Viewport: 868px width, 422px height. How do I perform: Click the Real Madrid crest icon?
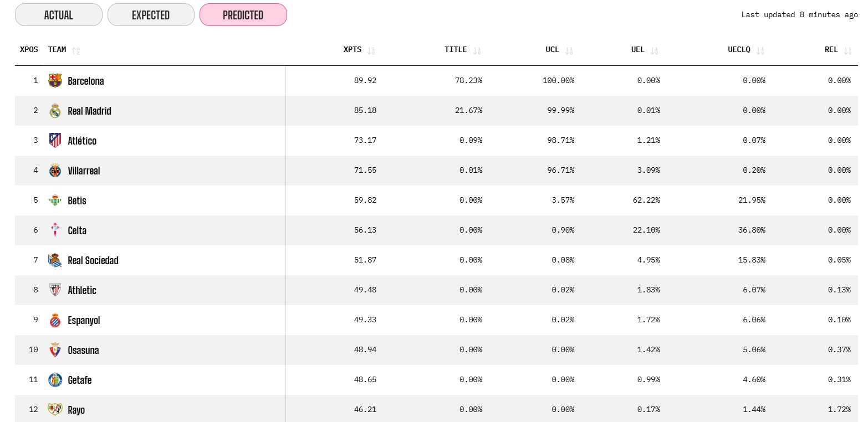point(55,111)
